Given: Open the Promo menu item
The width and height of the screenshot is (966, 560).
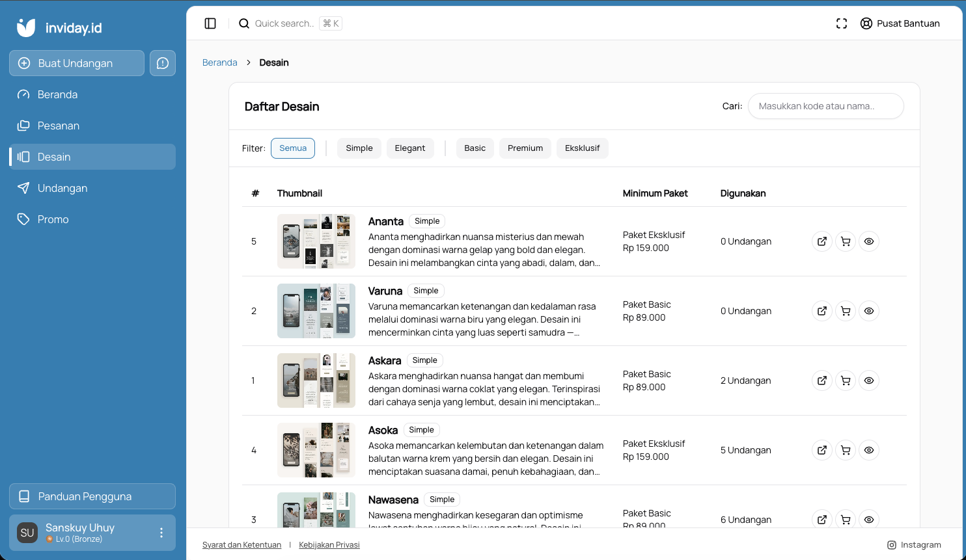Looking at the screenshot, I should [x=53, y=219].
